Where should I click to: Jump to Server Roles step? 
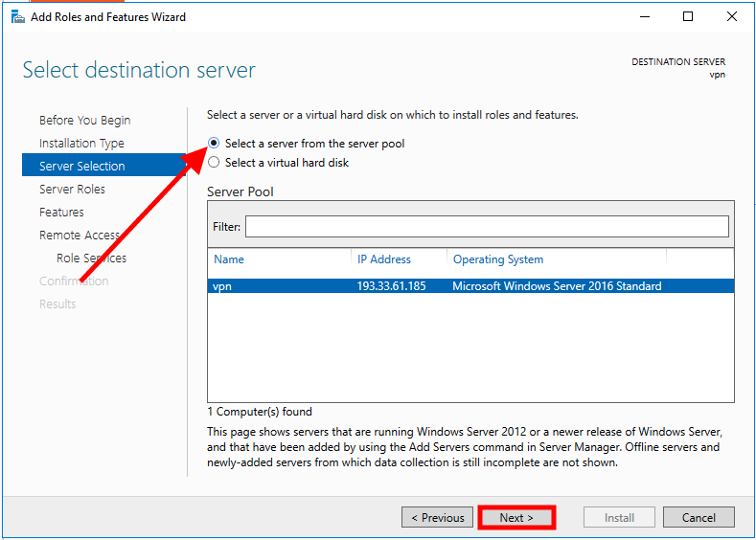[72, 190]
